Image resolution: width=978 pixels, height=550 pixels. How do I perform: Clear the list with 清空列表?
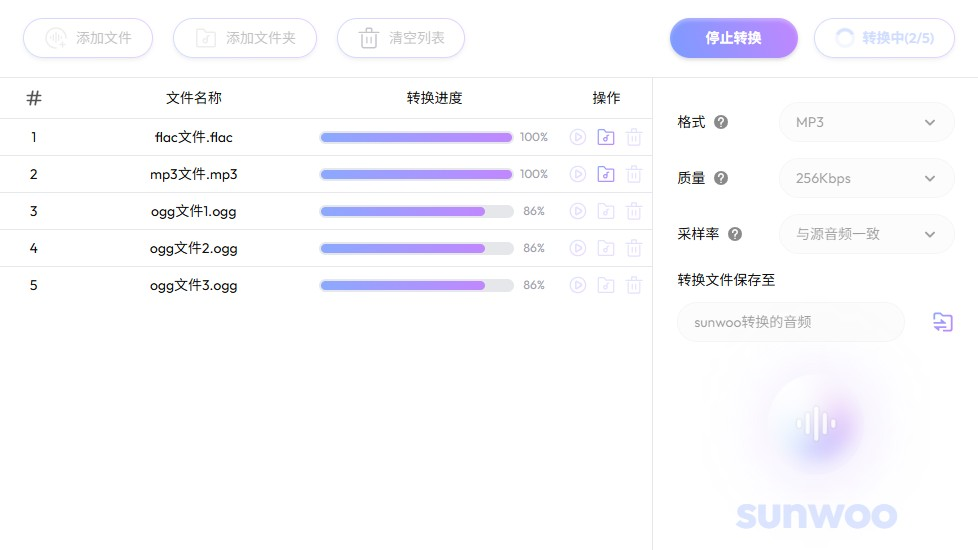[401, 38]
